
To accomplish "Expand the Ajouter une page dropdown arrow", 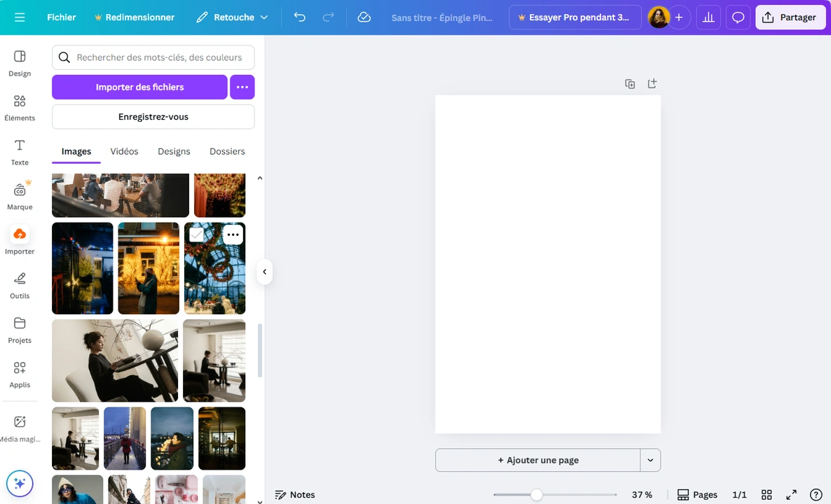I will click(x=650, y=460).
